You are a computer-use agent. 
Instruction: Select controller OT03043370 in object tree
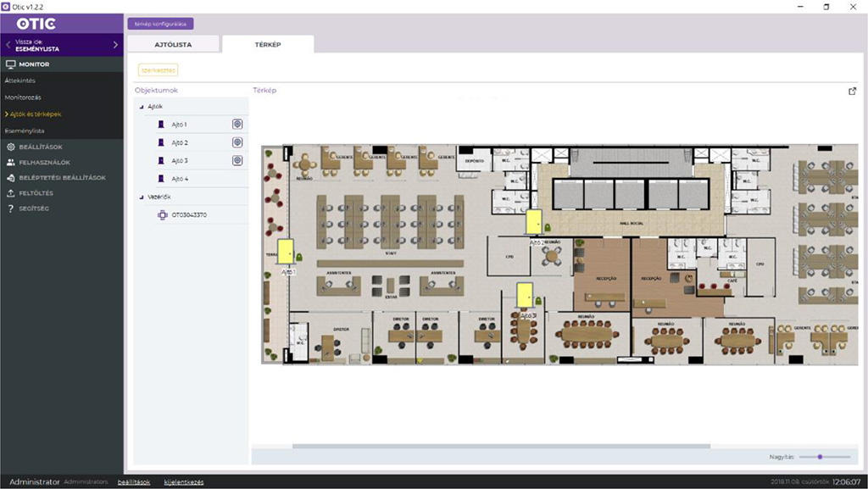[x=188, y=215]
